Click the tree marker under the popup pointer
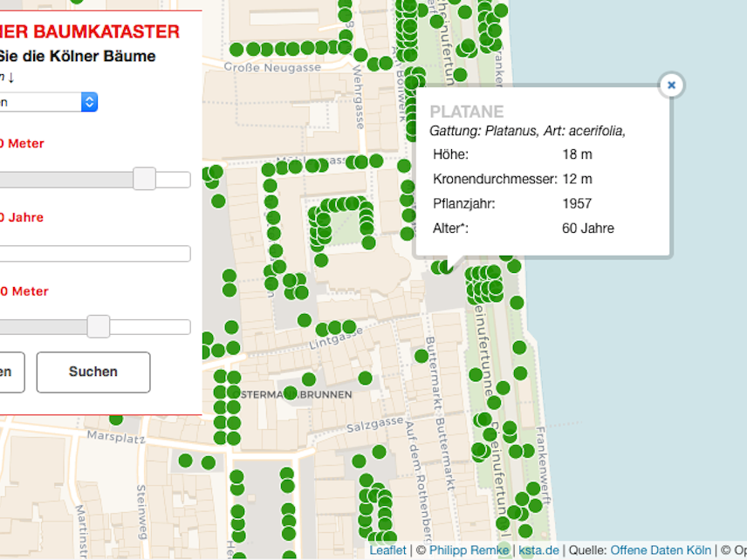747x560 pixels. pos(448,265)
